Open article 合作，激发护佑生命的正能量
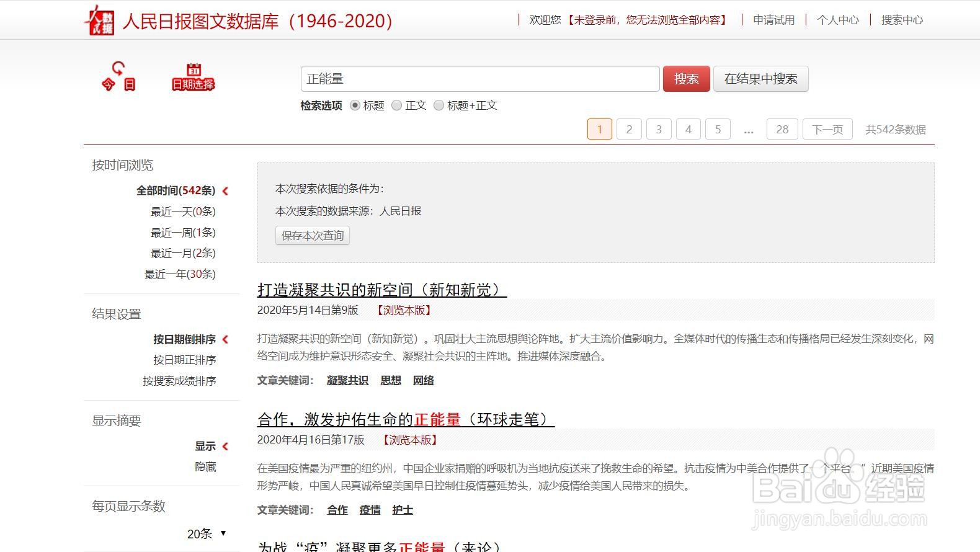 click(406, 419)
